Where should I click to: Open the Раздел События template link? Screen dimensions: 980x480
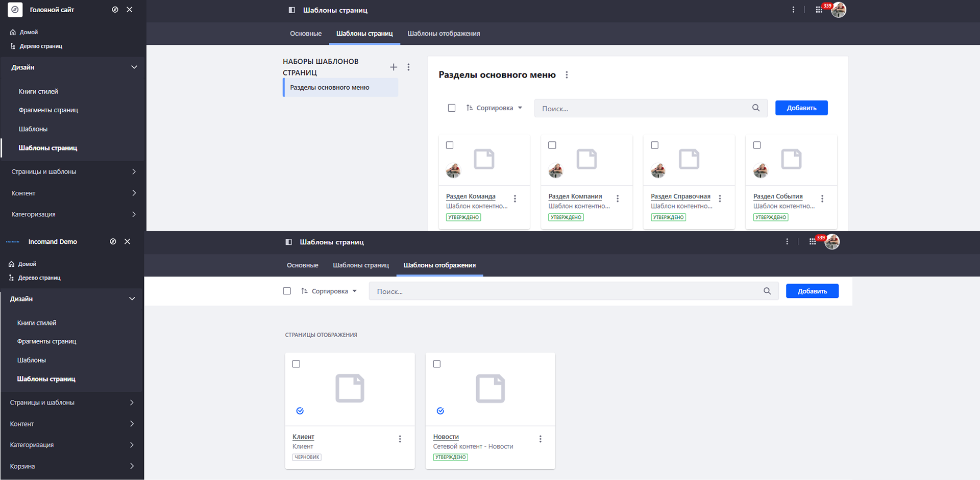(777, 196)
